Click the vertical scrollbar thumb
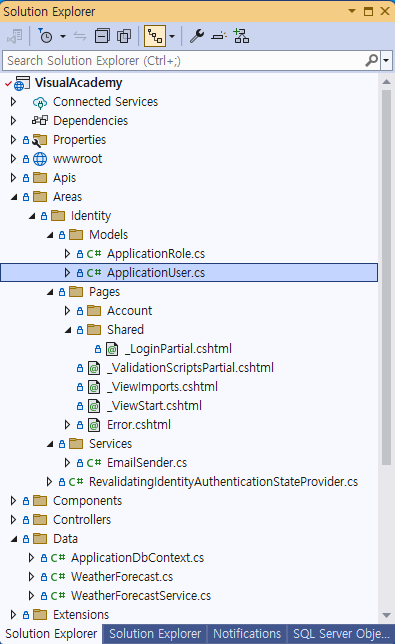 [x=386, y=277]
